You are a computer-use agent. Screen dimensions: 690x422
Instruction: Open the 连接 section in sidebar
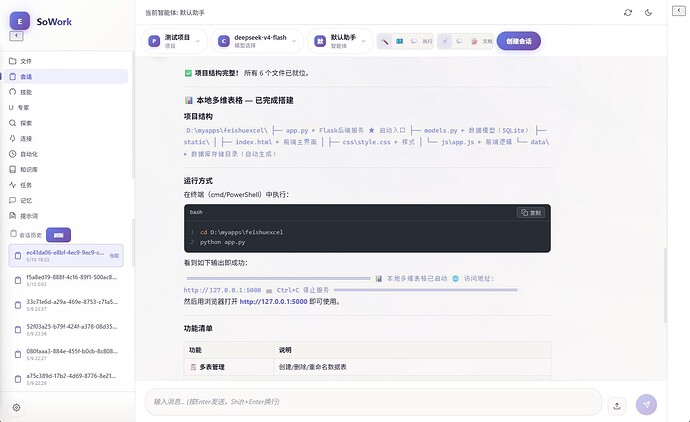66,139
